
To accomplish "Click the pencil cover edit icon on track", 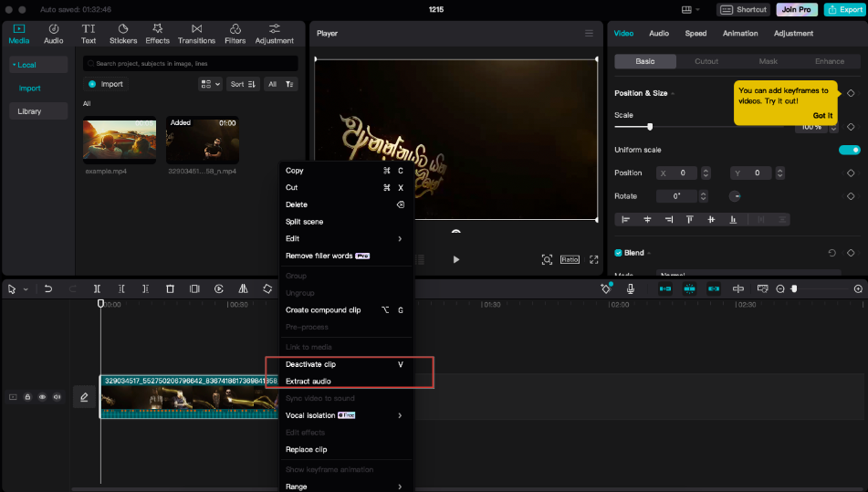I will pyautogui.click(x=84, y=397).
